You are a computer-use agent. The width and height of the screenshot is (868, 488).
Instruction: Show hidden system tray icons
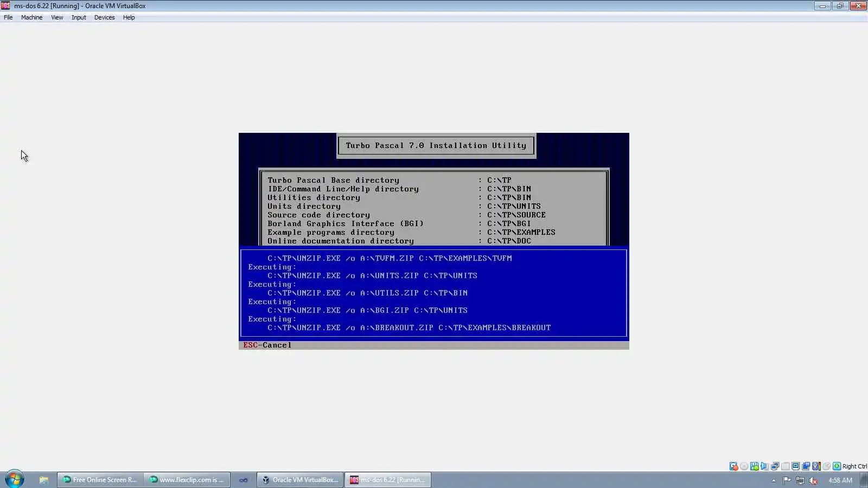pyautogui.click(x=774, y=480)
